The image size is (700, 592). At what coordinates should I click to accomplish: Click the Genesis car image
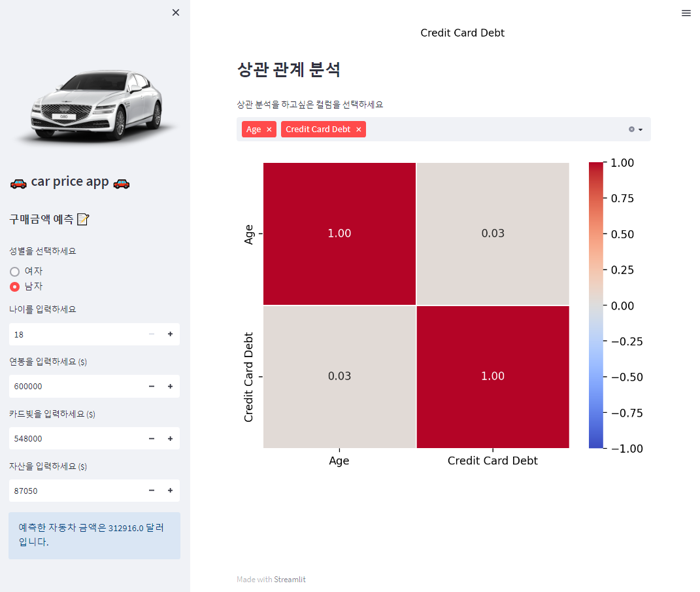[95, 105]
